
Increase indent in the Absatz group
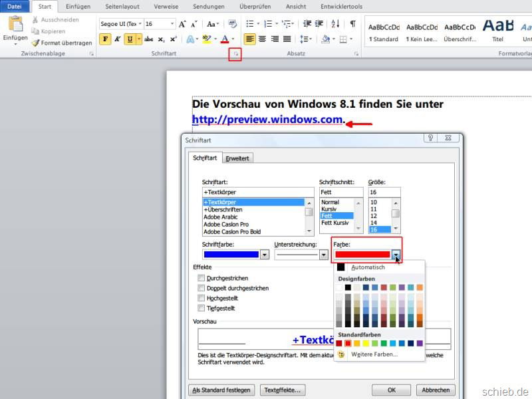coord(319,24)
